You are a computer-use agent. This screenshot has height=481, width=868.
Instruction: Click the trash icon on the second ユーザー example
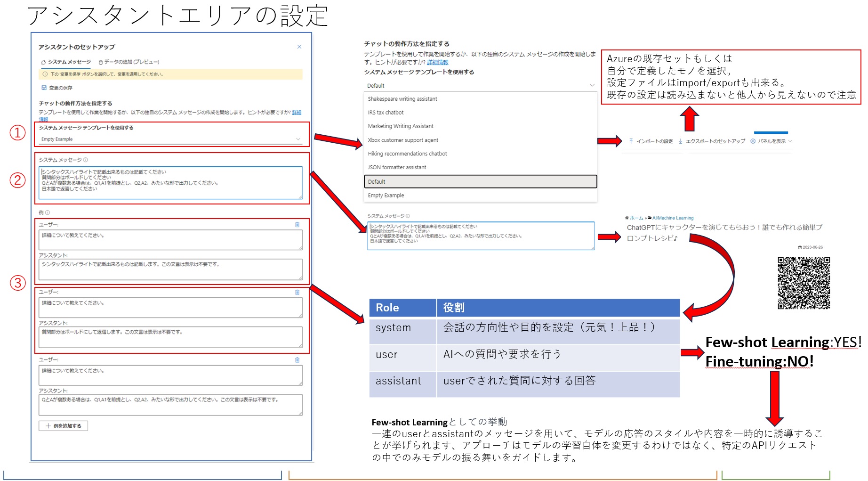point(298,293)
